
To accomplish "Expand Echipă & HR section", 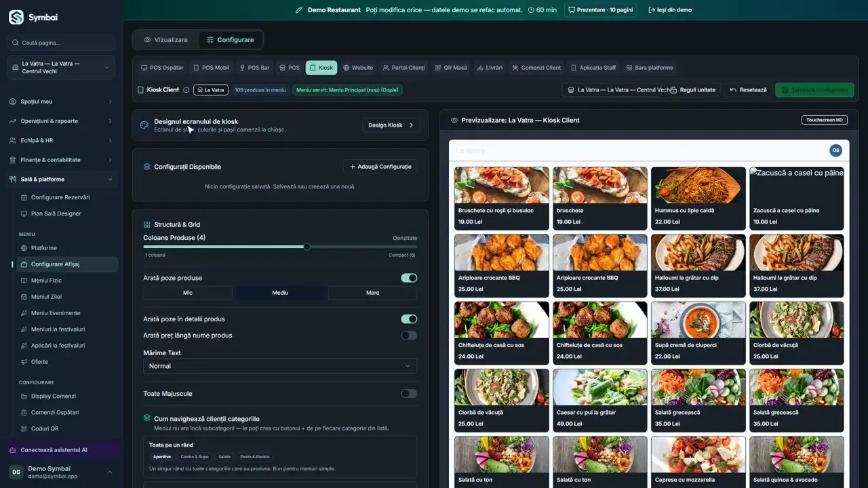I will [61, 140].
